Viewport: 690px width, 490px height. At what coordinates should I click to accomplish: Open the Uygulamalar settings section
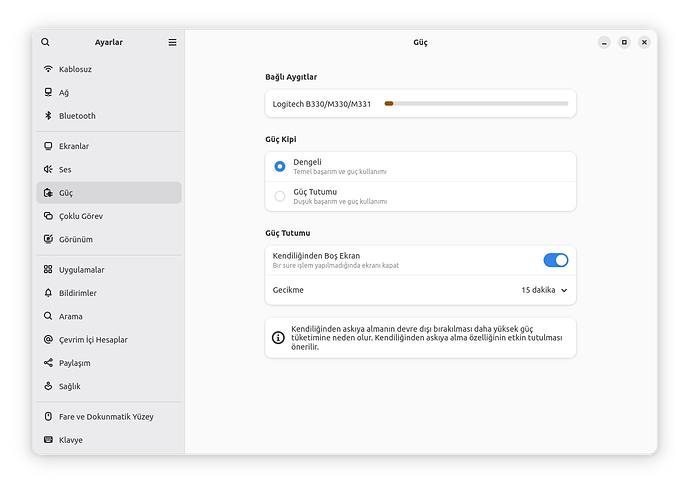point(81,270)
